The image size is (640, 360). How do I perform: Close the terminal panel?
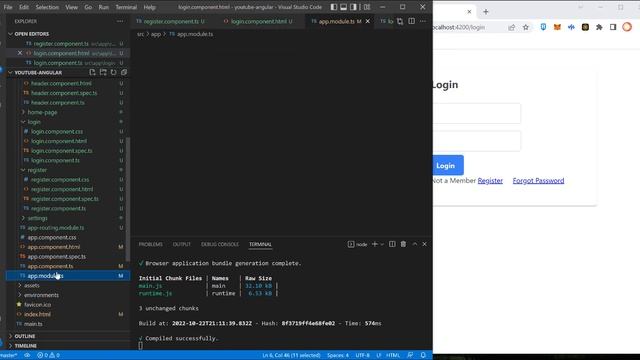pyautogui.click(x=424, y=244)
